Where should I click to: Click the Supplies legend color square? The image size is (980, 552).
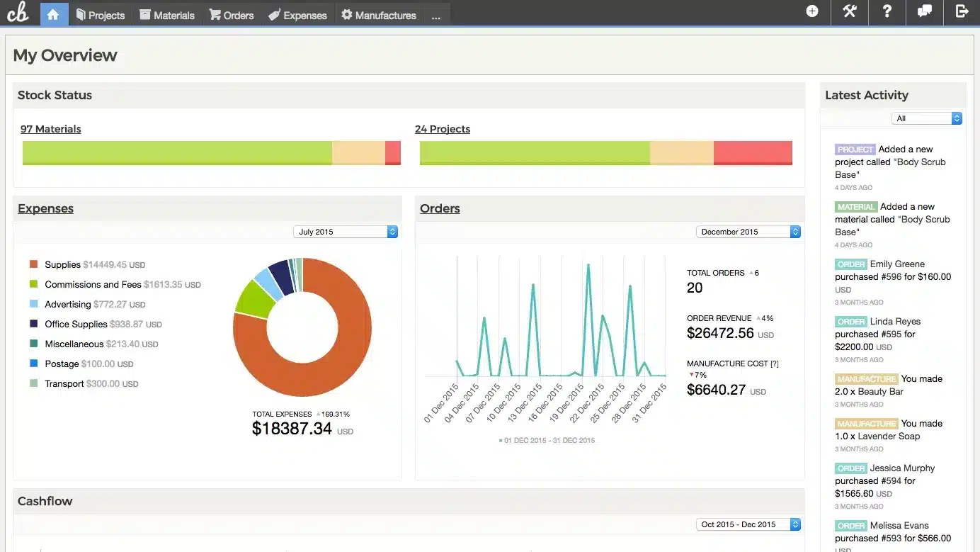[x=33, y=264]
